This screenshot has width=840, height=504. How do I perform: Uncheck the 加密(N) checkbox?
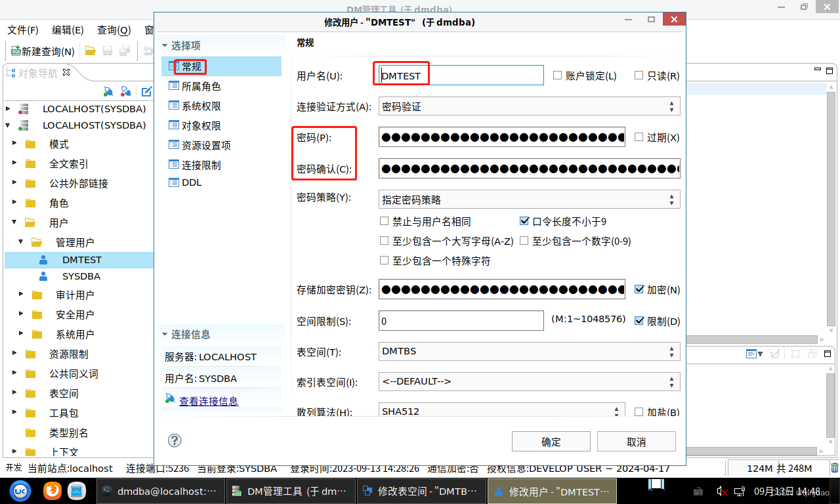click(x=639, y=289)
